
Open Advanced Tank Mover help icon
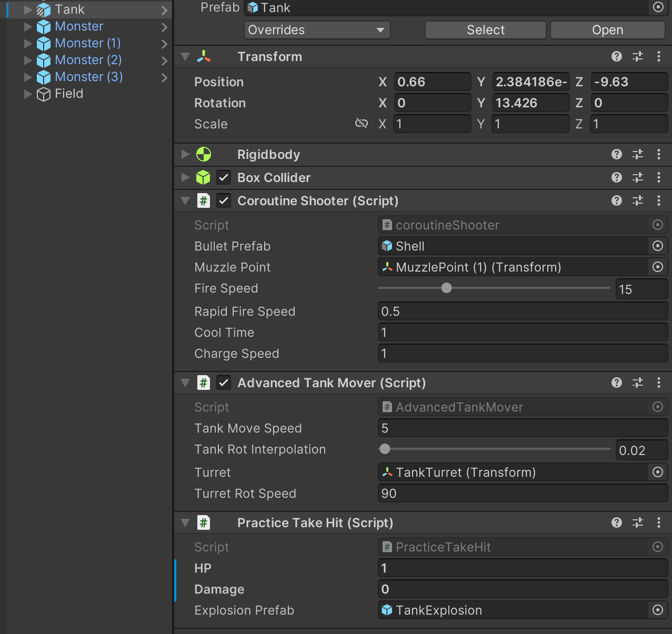coord(617,383)
